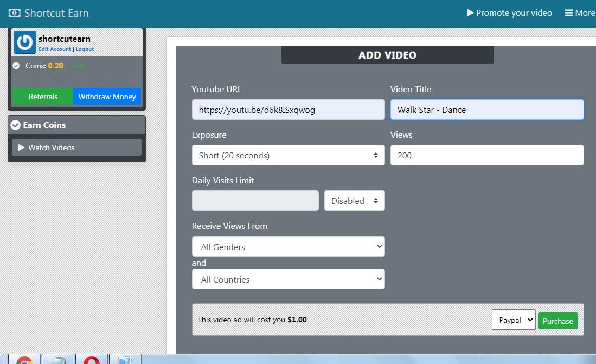Click the Withdraw Money button
The width and height of the screenshot is (596, 364).
[x=107, y=97]
